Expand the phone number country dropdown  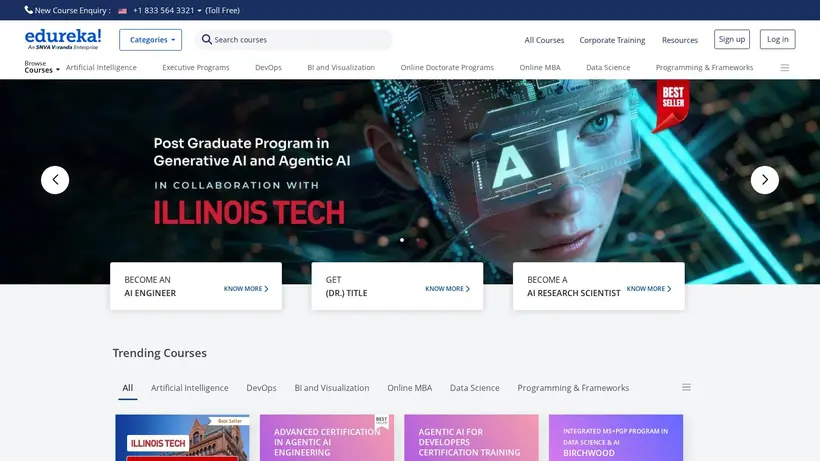pyautogui.click(x=199, y=10)
